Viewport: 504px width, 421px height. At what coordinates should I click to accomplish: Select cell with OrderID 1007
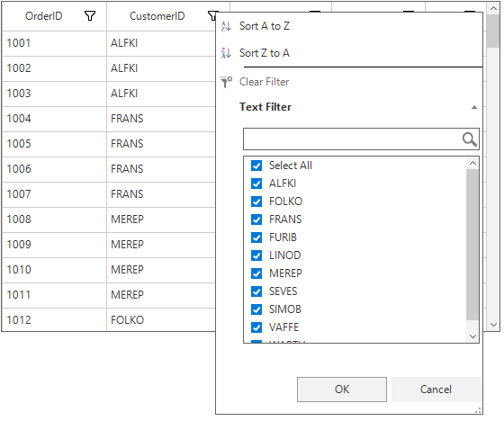pos(54,194)
